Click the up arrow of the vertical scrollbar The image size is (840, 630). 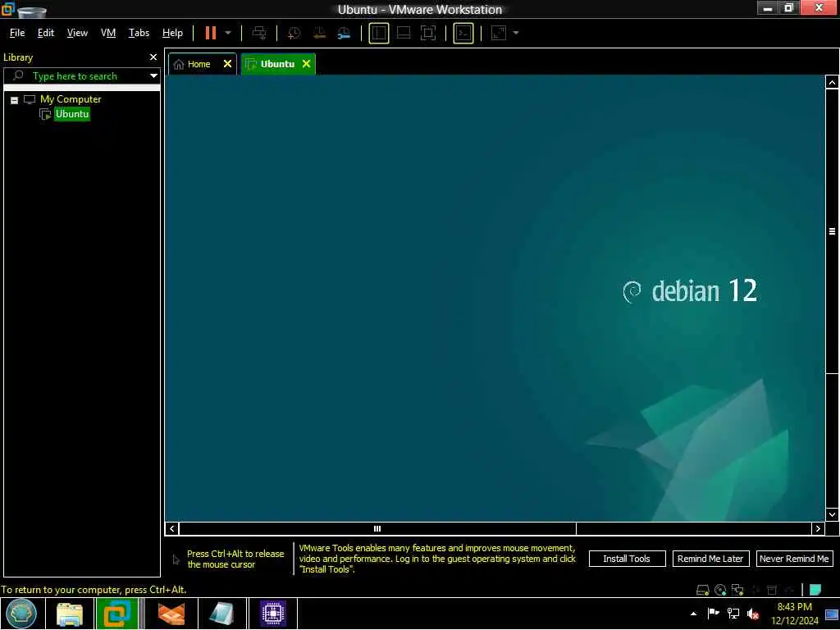click(832, 83)
